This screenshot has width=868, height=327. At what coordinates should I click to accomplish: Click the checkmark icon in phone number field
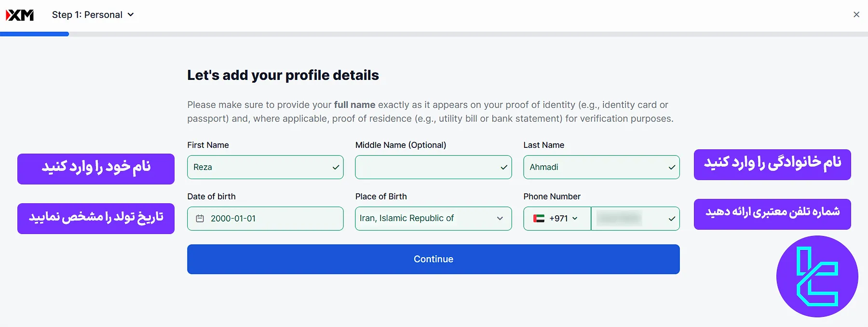pyautogui.click(x=672, y=219)
